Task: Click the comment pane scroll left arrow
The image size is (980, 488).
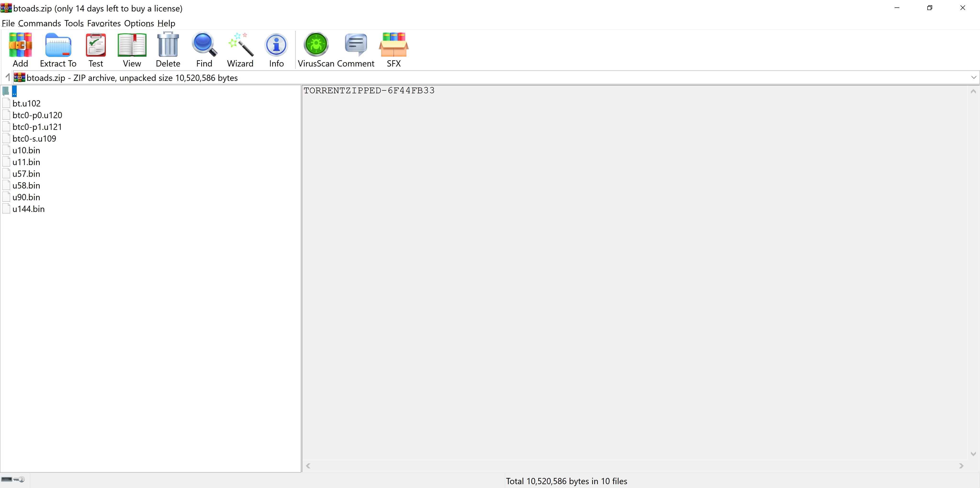Action: 308,466
